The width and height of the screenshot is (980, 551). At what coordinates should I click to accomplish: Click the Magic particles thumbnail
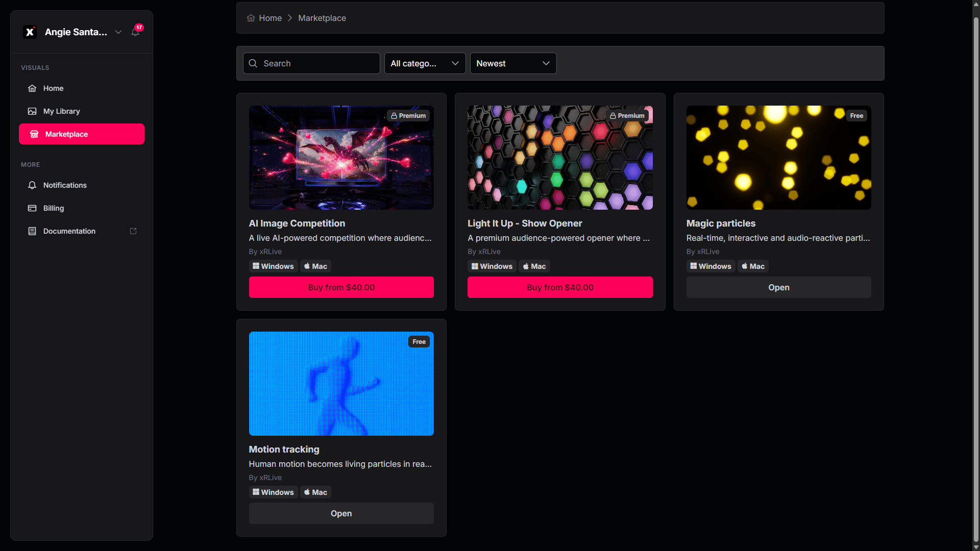click(x=778, y=158)
